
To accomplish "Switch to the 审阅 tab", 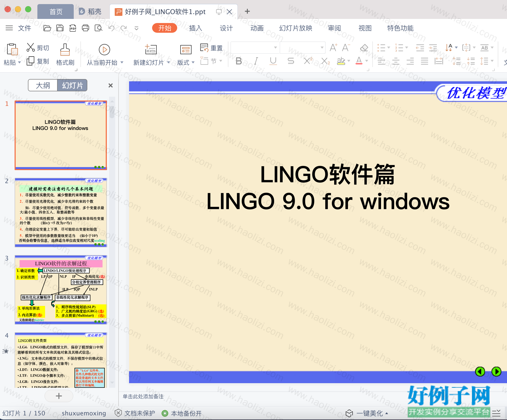I will [x=334, y=28].
